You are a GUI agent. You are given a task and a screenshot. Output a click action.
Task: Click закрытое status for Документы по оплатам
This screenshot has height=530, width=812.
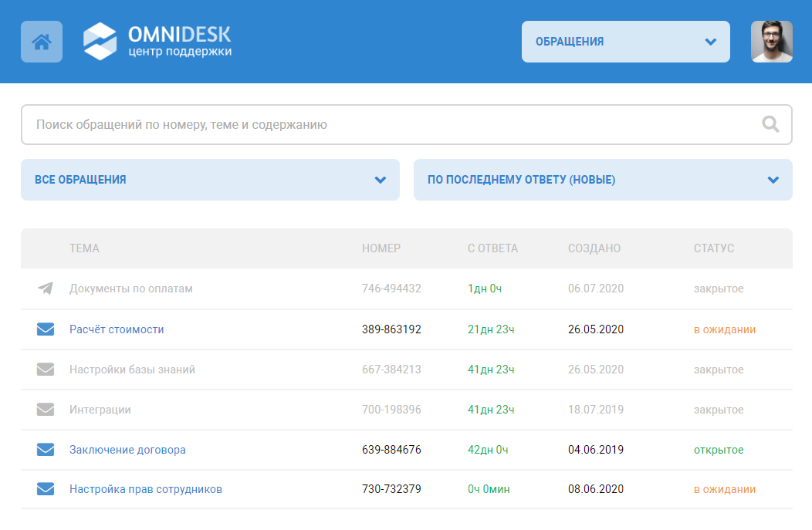pos(719,289)
